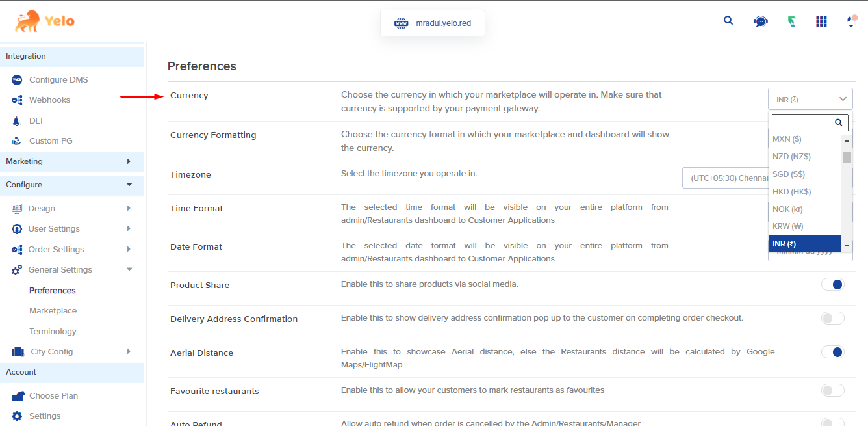Open the INR currency dropdown

pos(810,100)
